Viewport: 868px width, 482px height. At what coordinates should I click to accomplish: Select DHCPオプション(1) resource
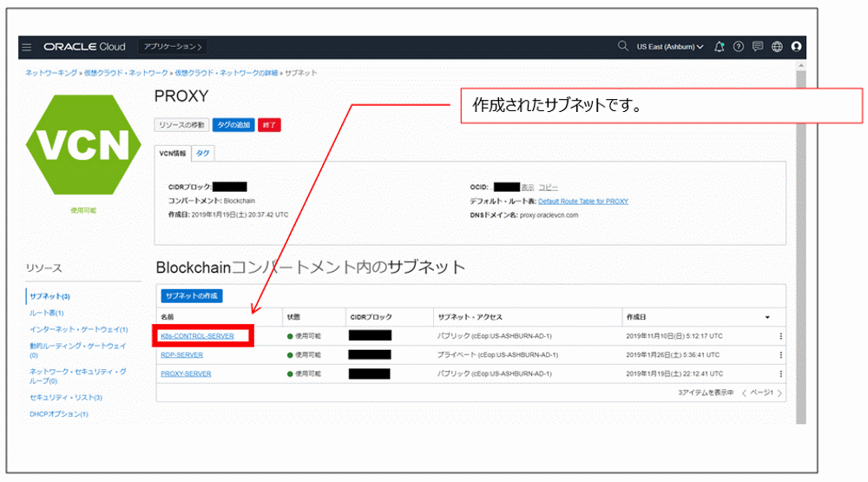[59, 414]
